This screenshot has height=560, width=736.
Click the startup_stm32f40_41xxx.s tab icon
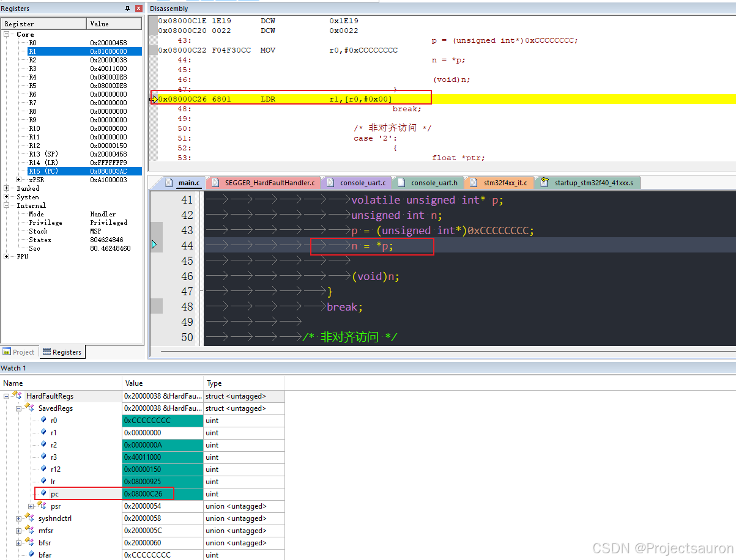545,182
